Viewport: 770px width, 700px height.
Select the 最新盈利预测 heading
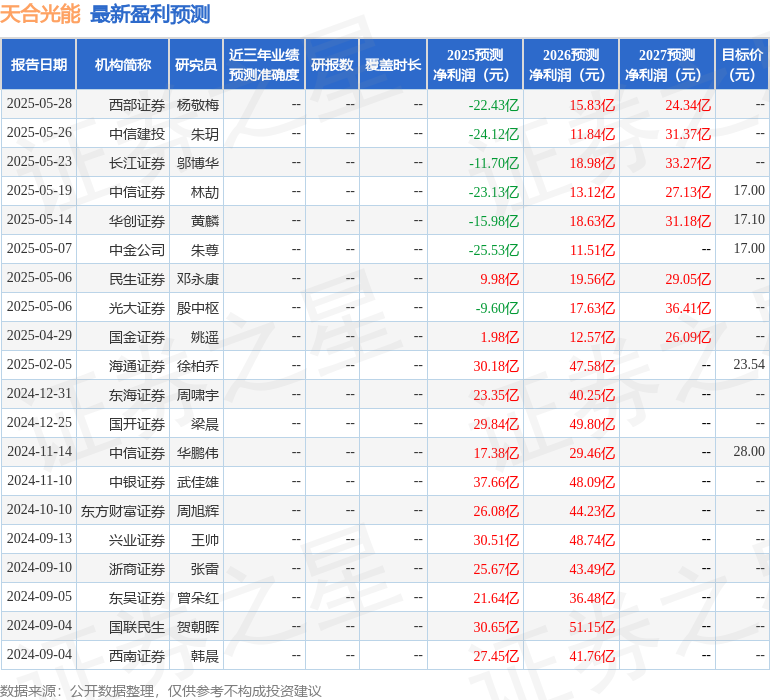click(x=150, y=15)
